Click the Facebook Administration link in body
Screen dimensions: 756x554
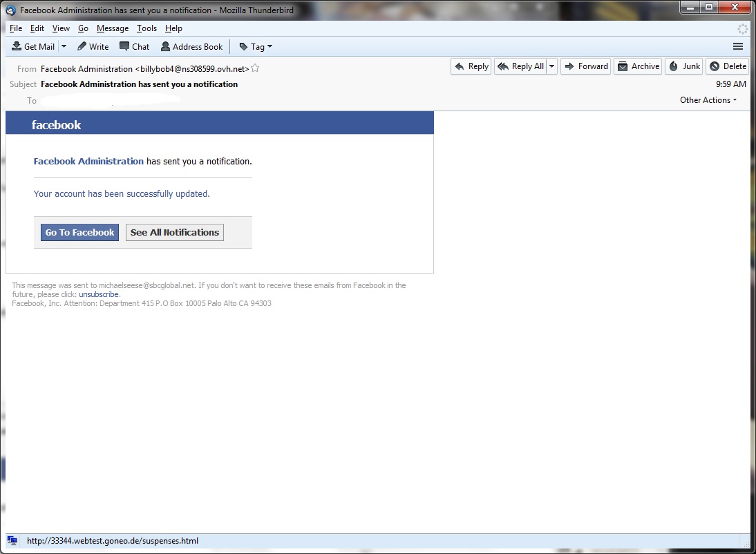pyautogui.click(x=88, y=161)
